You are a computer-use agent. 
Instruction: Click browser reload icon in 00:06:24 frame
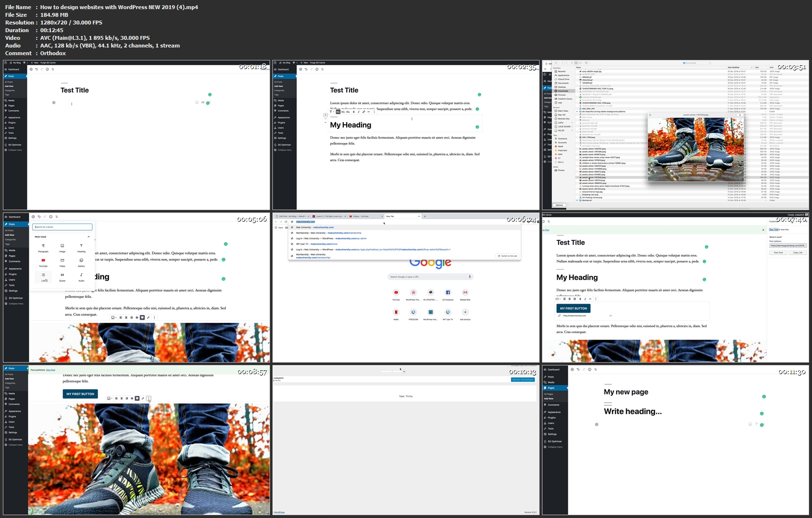(x=286, y=222)
